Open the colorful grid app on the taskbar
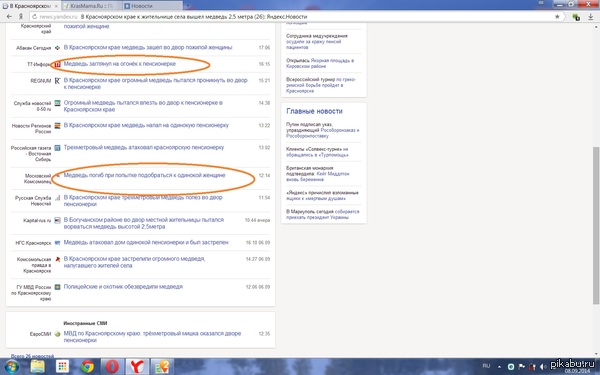The height and width of the screenshot is (375, 600). pyautogui.click(x=62, y=367)
